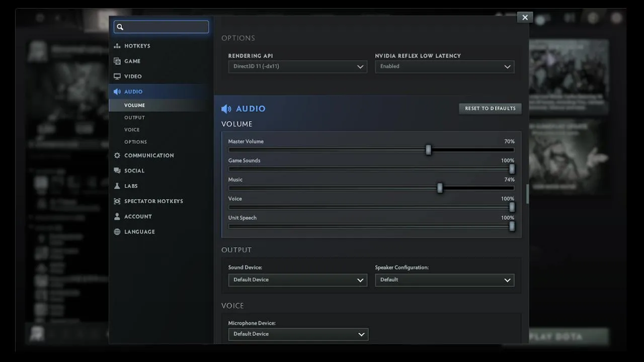
Task: Click the Unit Speech slider handle
Action: 512,226
